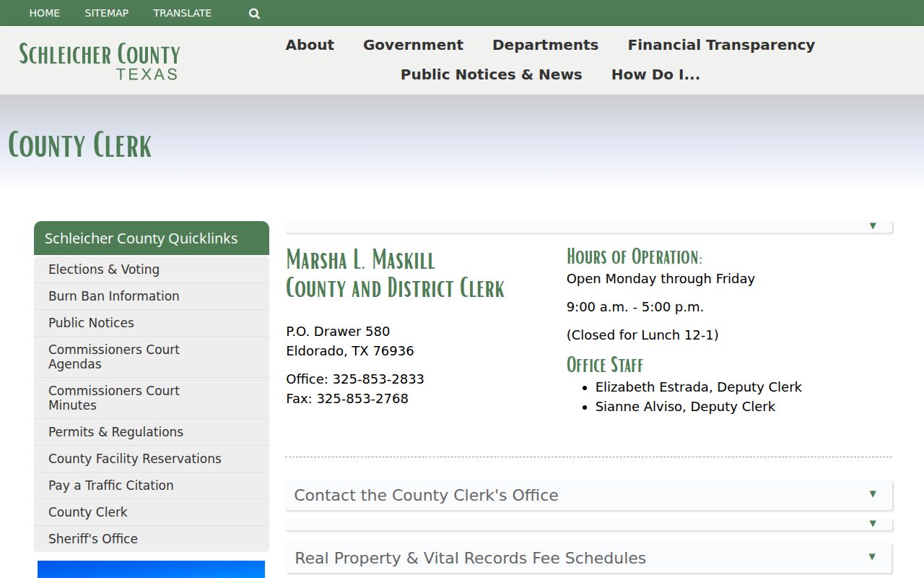Viewport: 924px width, 578px height.
Task: Click the fax number 325-853-2768
Action: point(362,399)
